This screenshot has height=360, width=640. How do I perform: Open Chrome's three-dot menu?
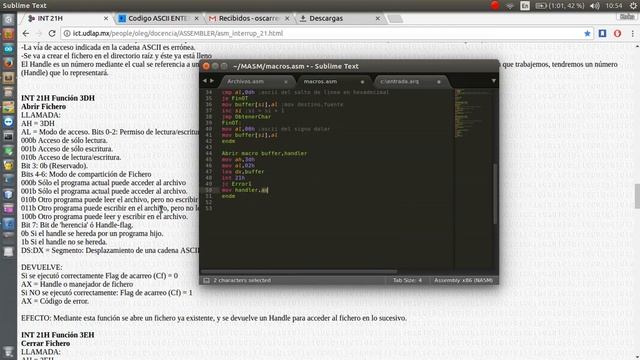[x=632, y=33]
